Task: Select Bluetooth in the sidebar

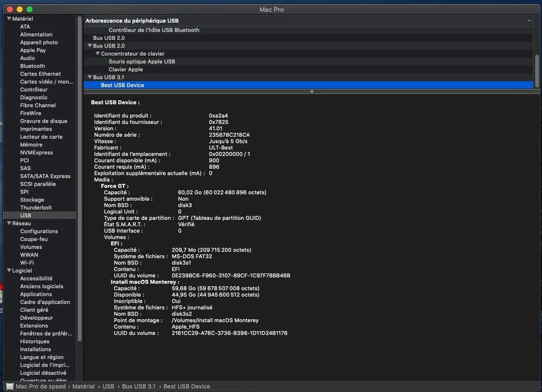Action: coord(33,66)
